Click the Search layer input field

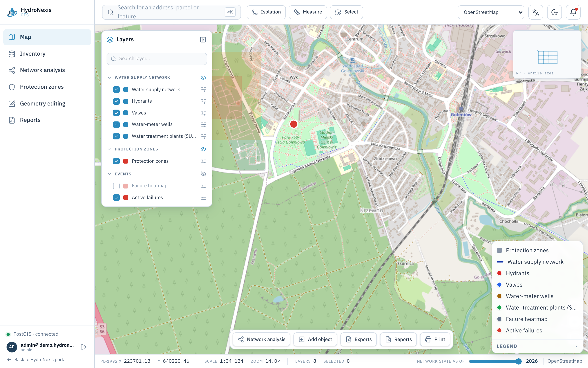[x=157, y=59]
